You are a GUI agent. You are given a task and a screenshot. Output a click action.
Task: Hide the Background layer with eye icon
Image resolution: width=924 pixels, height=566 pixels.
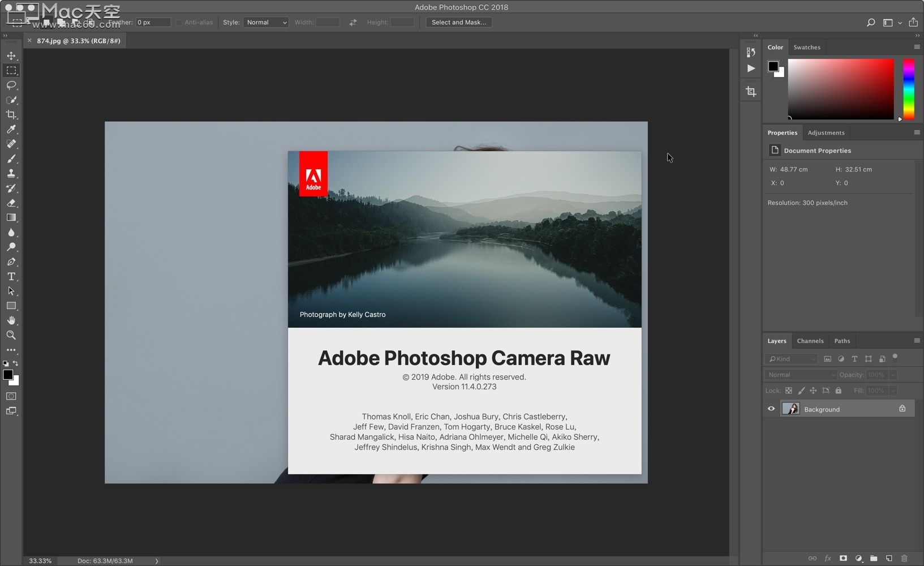coord(771,409)
